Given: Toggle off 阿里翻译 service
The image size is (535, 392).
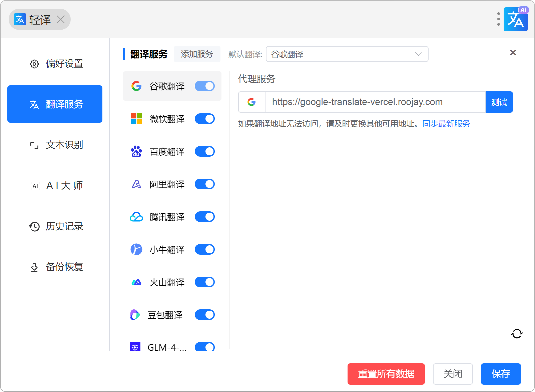Looking at the screenshot, I should (204, 184).
